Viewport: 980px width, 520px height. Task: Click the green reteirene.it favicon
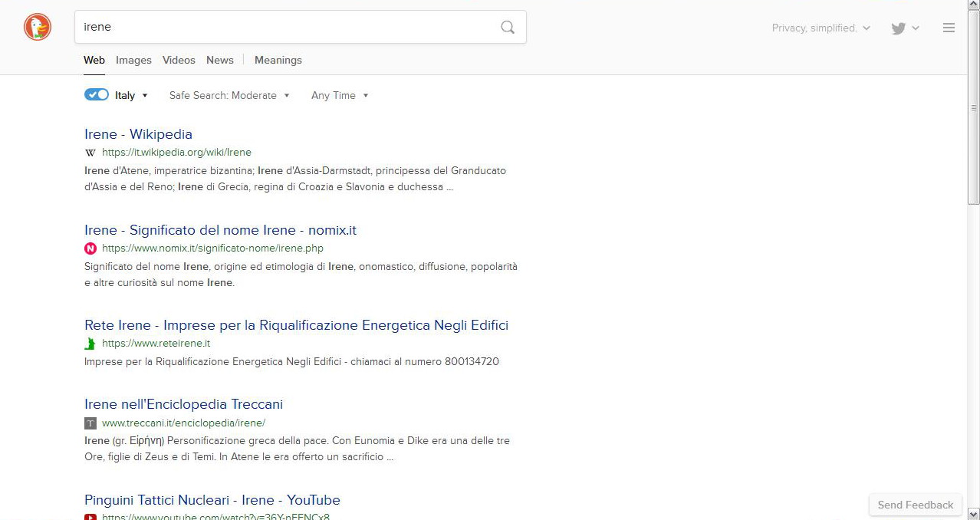pos(90,344)
